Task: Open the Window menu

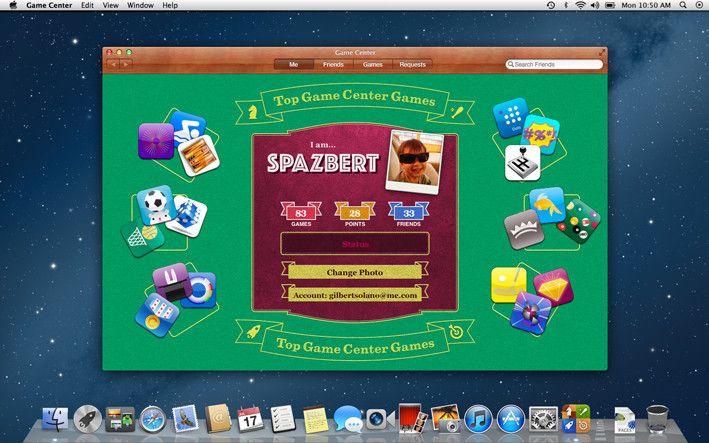Action: coord(140,5)
